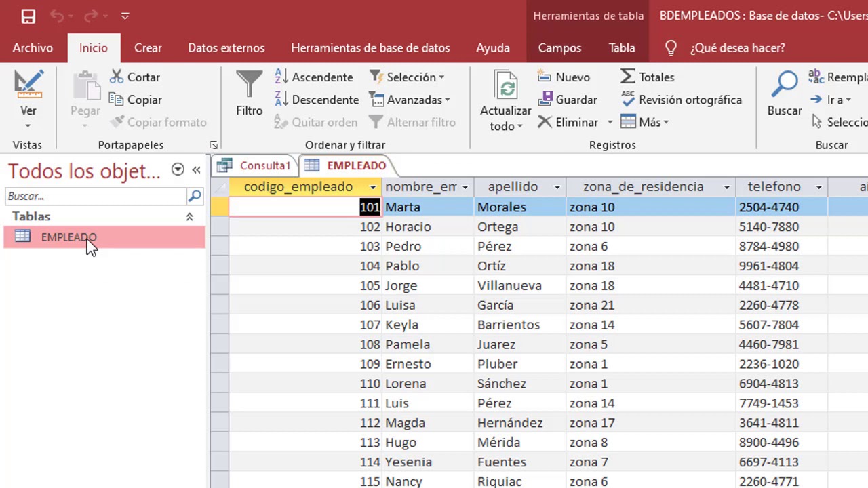Open navigation pane options circle arrow

[178, 170]
